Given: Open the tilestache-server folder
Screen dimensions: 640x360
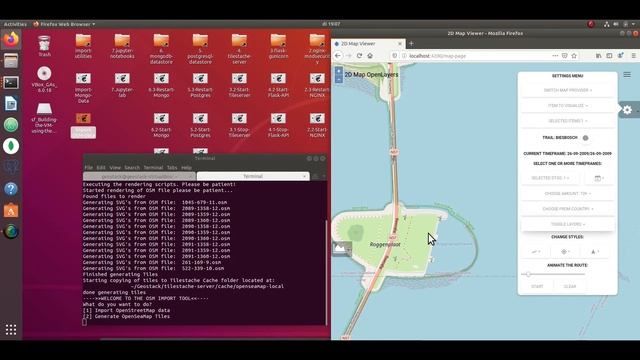Looking at the screenshot, I should 239,49.
